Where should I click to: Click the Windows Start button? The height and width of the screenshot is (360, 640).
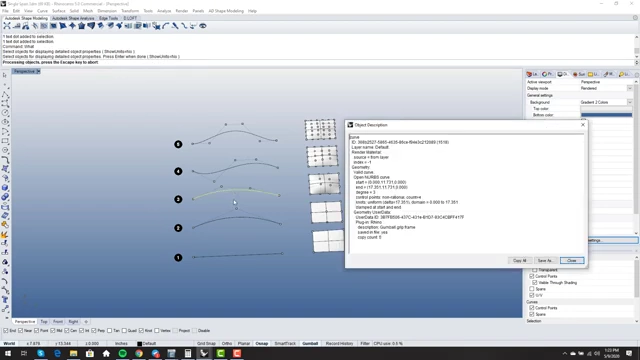pyautogui.click(x=8, y=353)
